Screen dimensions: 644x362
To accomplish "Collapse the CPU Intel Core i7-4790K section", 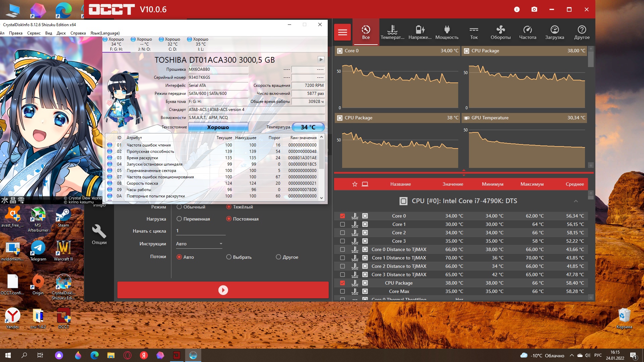I will click(x=576, y=201).
